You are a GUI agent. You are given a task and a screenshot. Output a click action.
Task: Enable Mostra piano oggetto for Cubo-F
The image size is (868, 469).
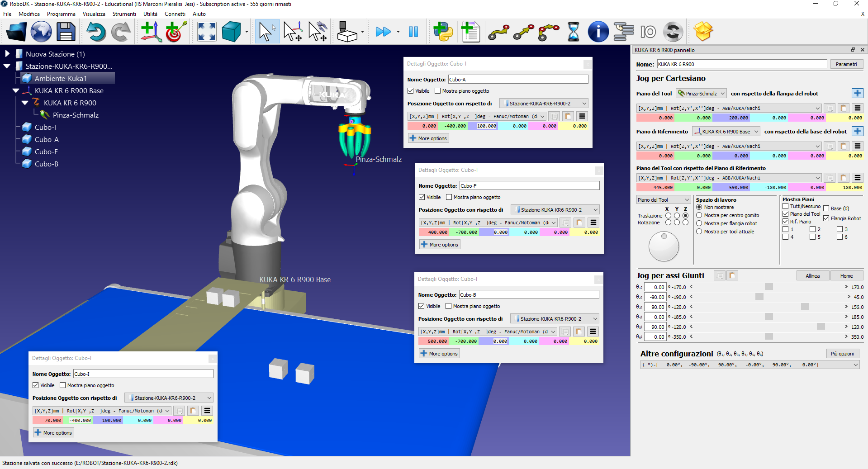pos(449,197)
